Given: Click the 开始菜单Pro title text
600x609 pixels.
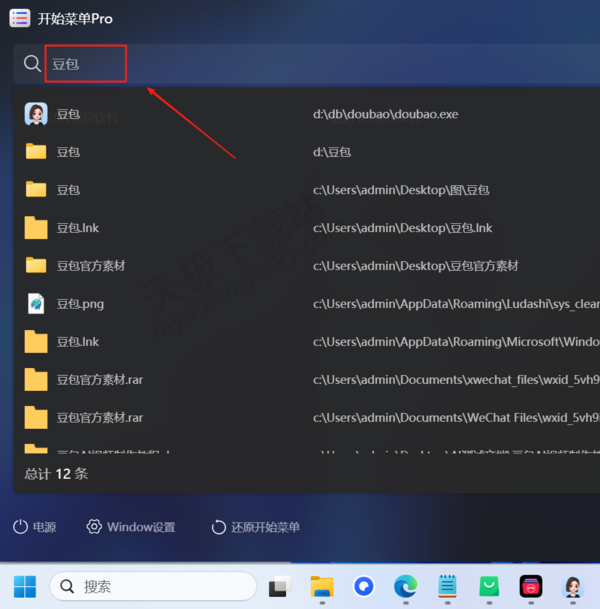Looking at the screenshot, I should [75, 19].
